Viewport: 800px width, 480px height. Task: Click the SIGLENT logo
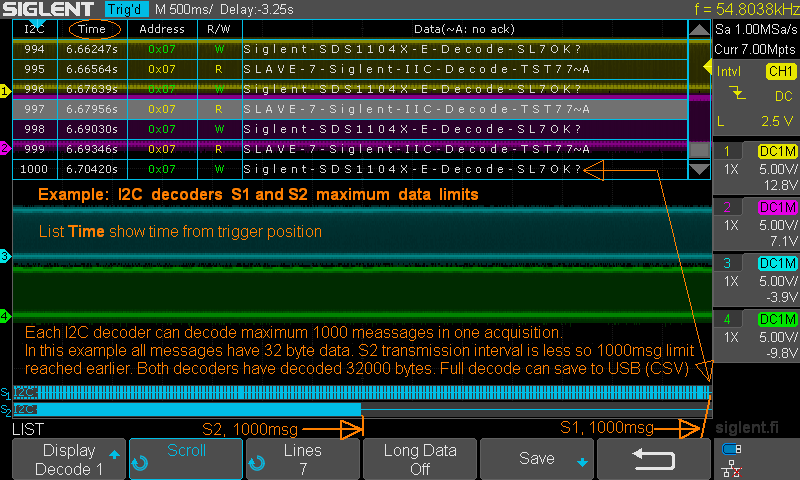pyautogui.click(x=48, y=9)
